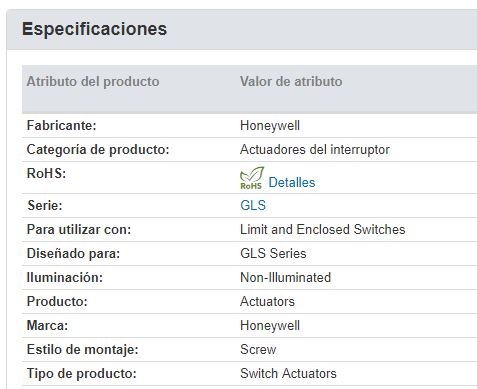
Task: Click the Categoría de producto label
Action: [x=98, y=149]
